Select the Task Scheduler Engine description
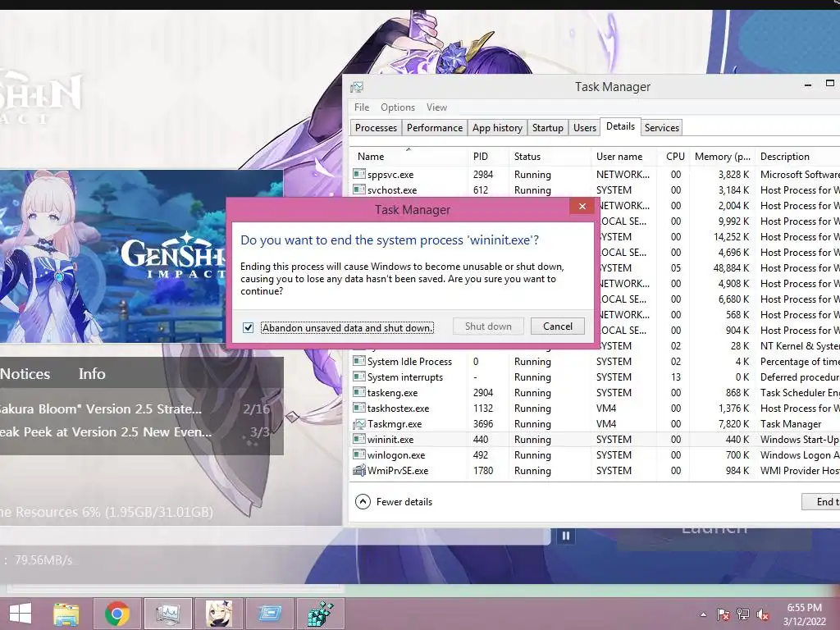840x630 pixels. tap(800, 393)
